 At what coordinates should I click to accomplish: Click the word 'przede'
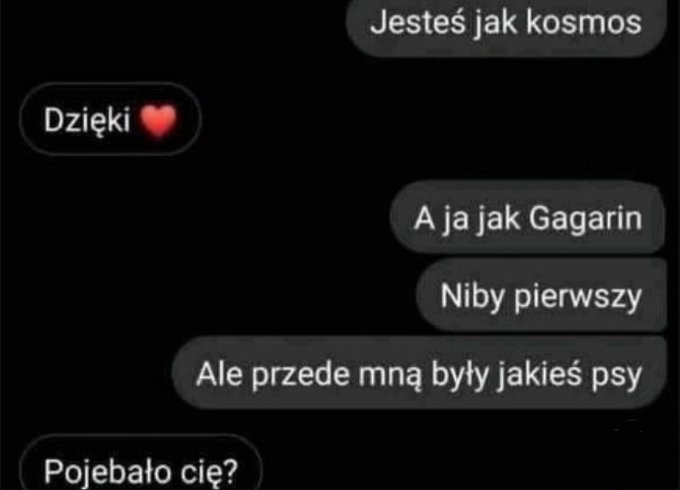point(300,376)
